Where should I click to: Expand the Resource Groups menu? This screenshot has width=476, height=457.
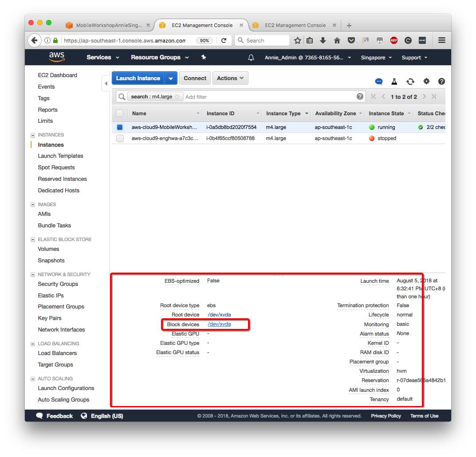160,57
